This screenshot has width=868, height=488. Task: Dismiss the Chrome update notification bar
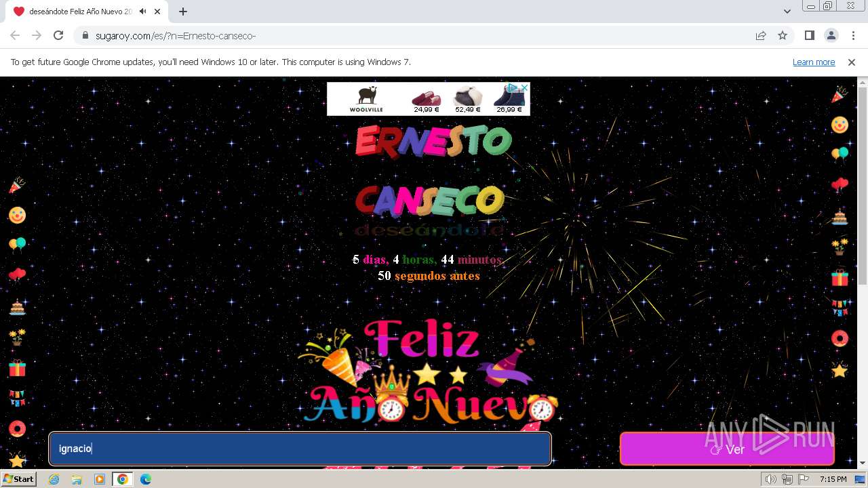coord(852,62)
